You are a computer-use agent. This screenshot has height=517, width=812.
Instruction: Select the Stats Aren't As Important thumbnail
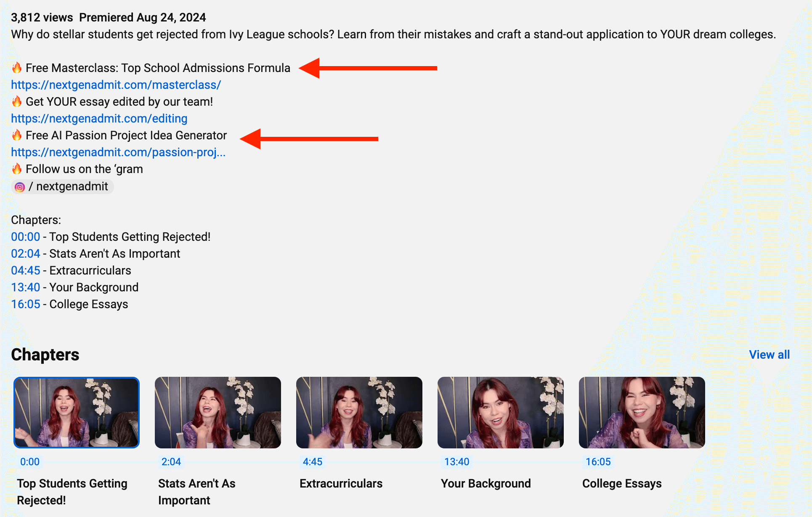click(x=218, y=413)
